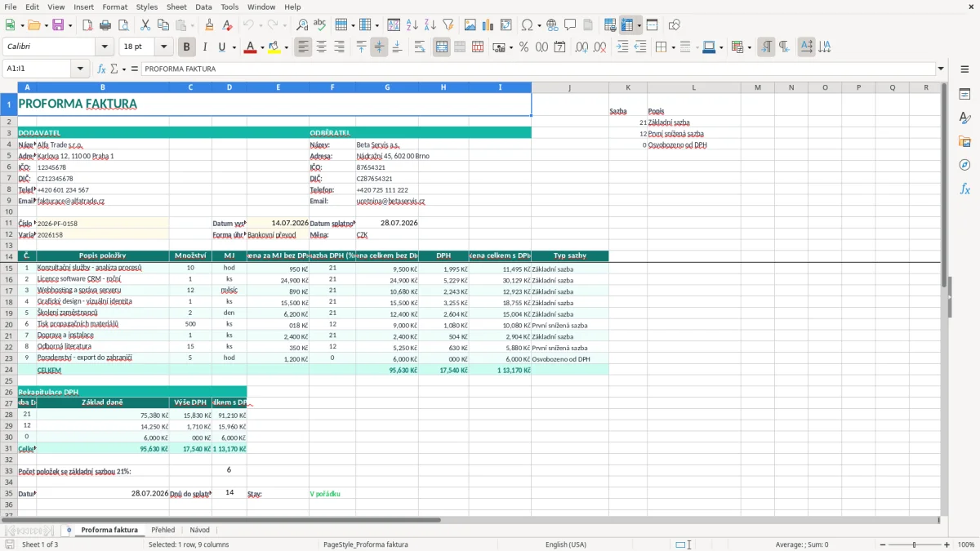Apply red font color swatch

[x=249, y=47]
